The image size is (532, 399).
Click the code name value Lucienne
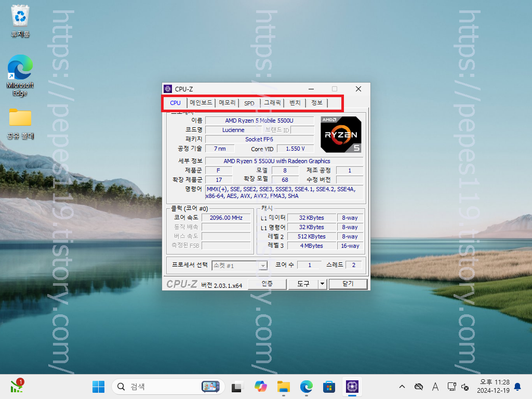click(x=233, y=130)
